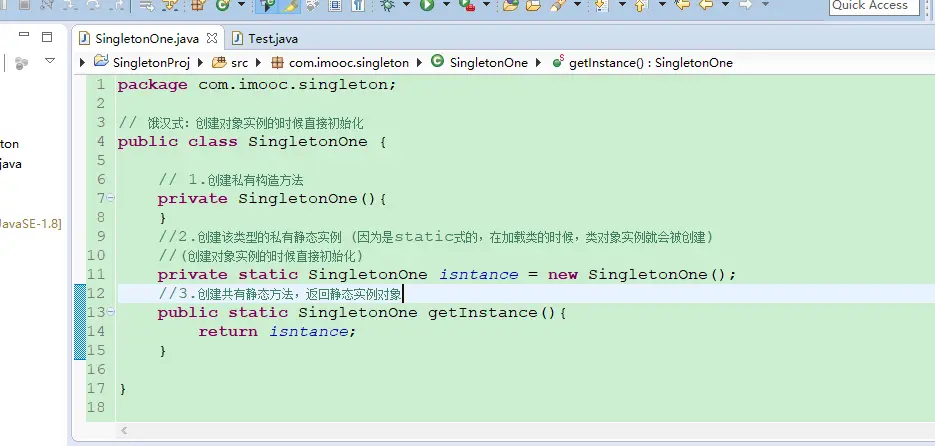Image resolution: width=935 pixels, height=446 pixels.
Task: Minimize the left Package Explorer panel
Action: pyautogui.click(x=24, y=36)
